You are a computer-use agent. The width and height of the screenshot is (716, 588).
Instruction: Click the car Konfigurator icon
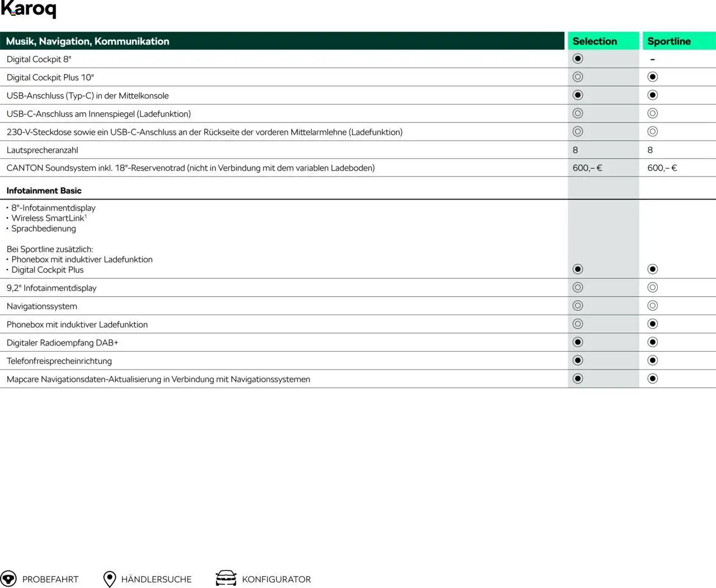point(226,578)
